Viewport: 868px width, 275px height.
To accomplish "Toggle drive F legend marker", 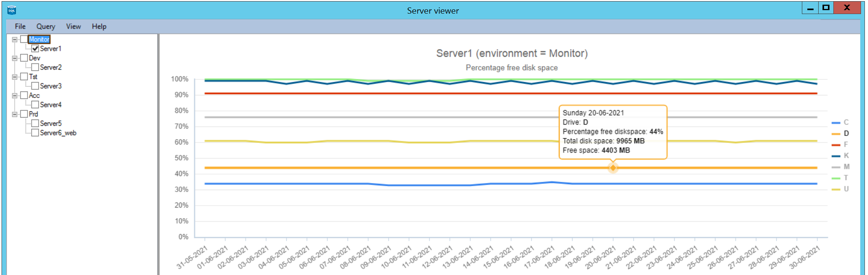I will [836, 145].
